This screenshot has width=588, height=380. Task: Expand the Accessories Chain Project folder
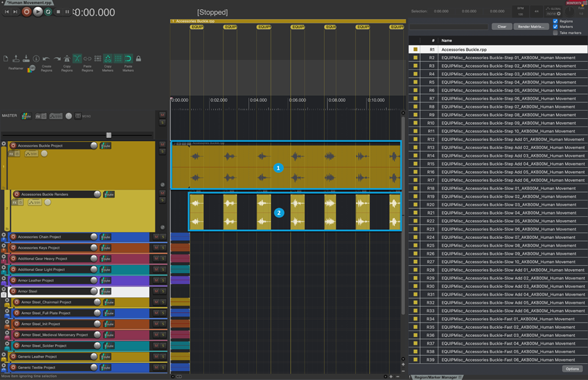(4, 235)
